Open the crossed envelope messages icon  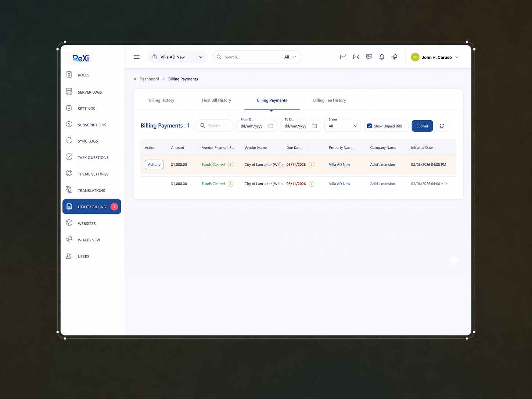click(356, 57)
